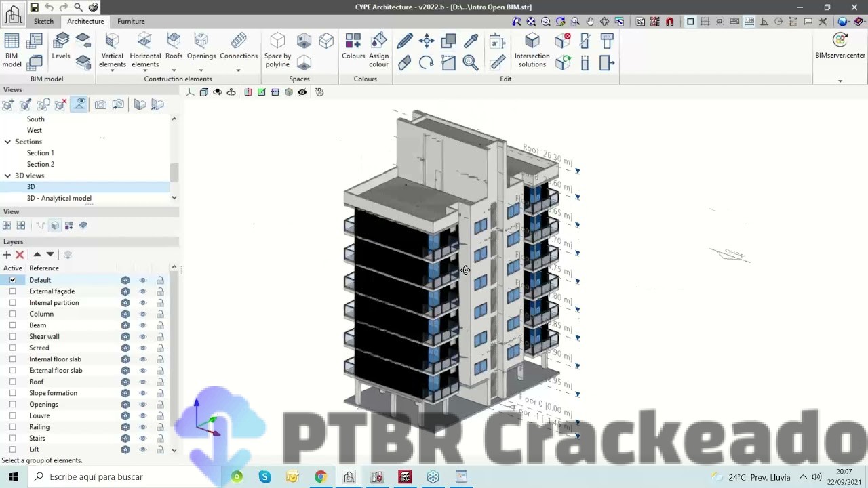Select the Assign colour bucket tool

point(378,50)
